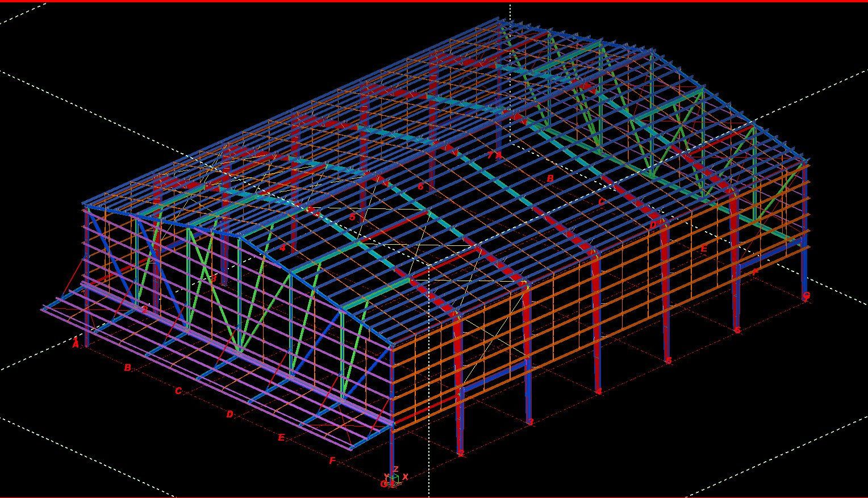Select the 7A grid label on the rear gridline
This screenshot has width=868, height=498.
coord(494,155)
